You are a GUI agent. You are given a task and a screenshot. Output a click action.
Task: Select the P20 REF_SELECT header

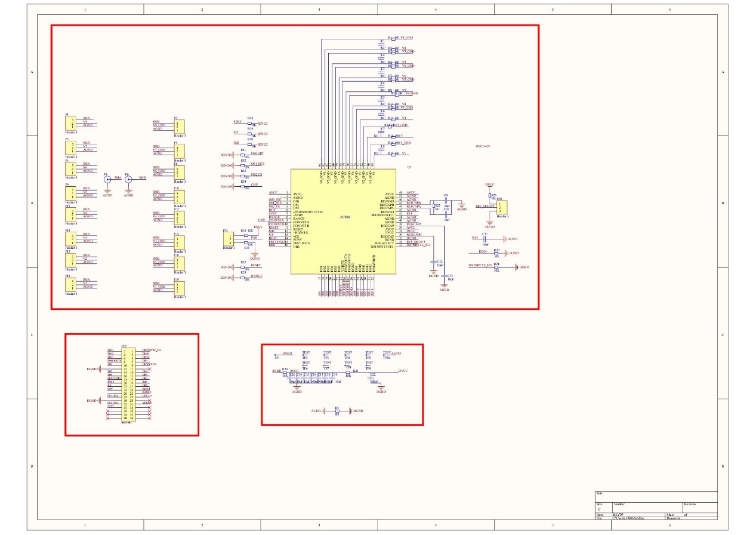coord(503,207)
